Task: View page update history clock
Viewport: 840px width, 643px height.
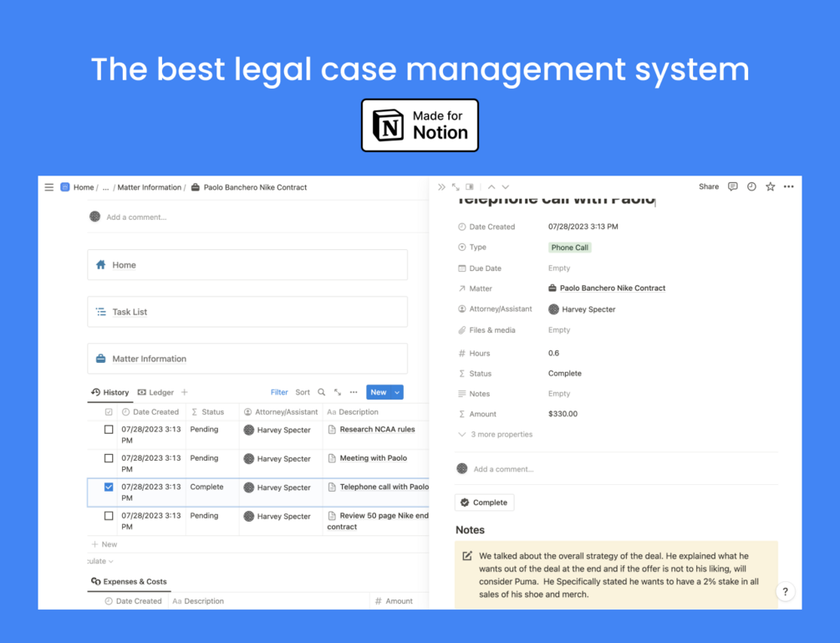Action: click(751, 186)
